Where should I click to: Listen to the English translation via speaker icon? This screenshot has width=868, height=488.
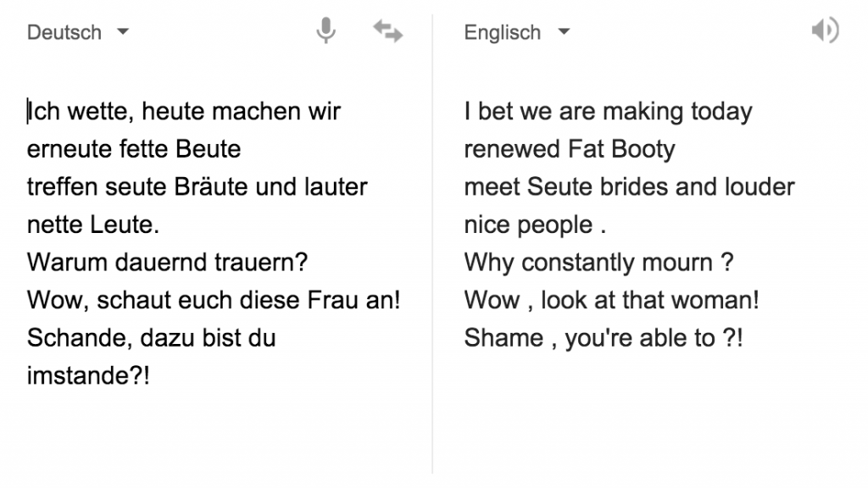[824, 32]
